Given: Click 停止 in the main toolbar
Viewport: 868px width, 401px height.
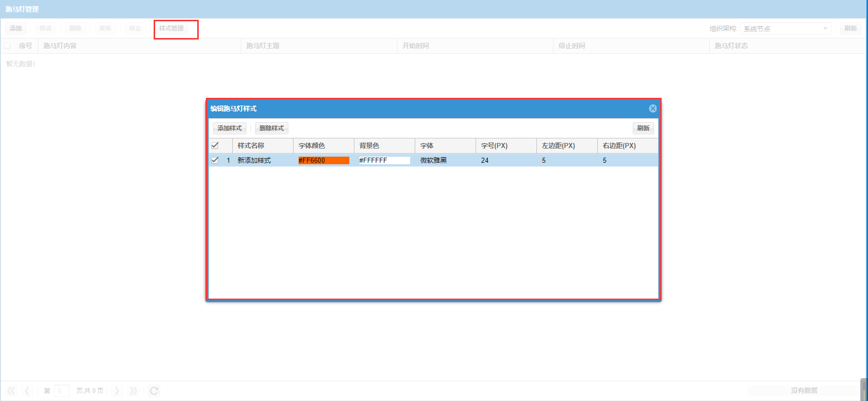Looking at the screenshot, I should tap(135, 28).
